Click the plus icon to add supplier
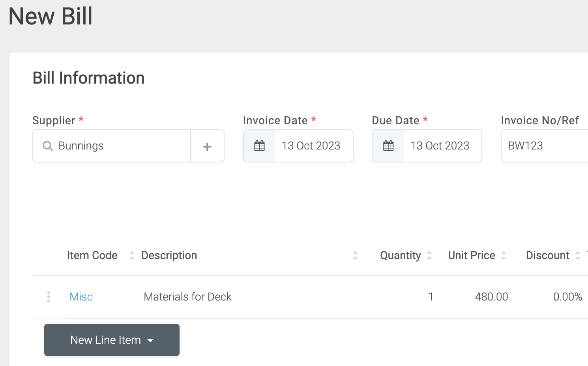This screenshot has width=588, height=366. (x=207, y=146)
